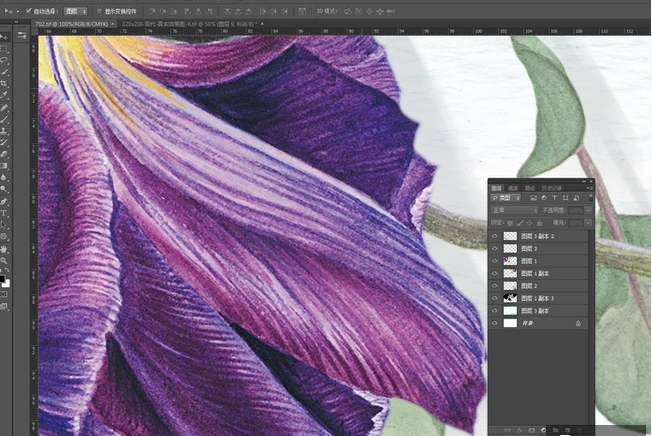Select the Brush tool
This screenshot has width=652, height=436.
(x=5, y=119)
